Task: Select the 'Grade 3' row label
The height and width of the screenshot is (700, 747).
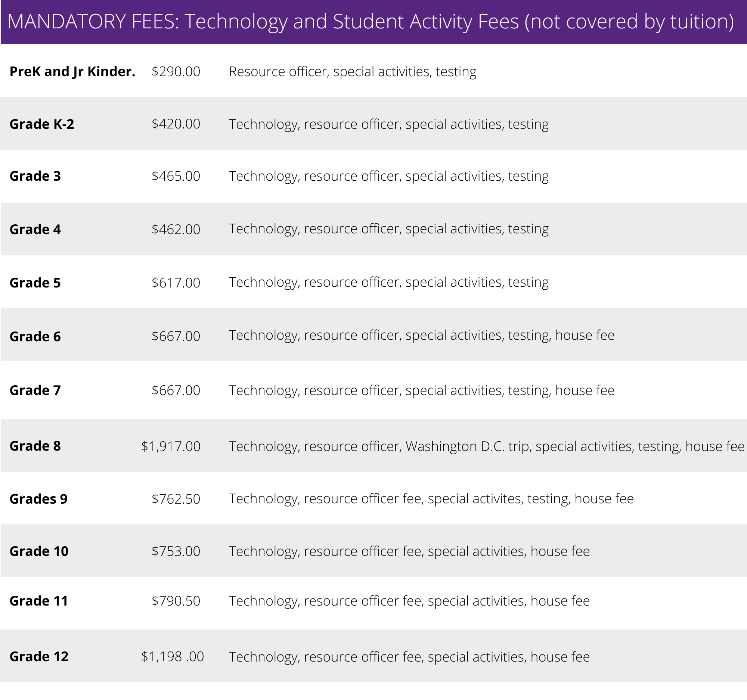Action: (35, 176)
